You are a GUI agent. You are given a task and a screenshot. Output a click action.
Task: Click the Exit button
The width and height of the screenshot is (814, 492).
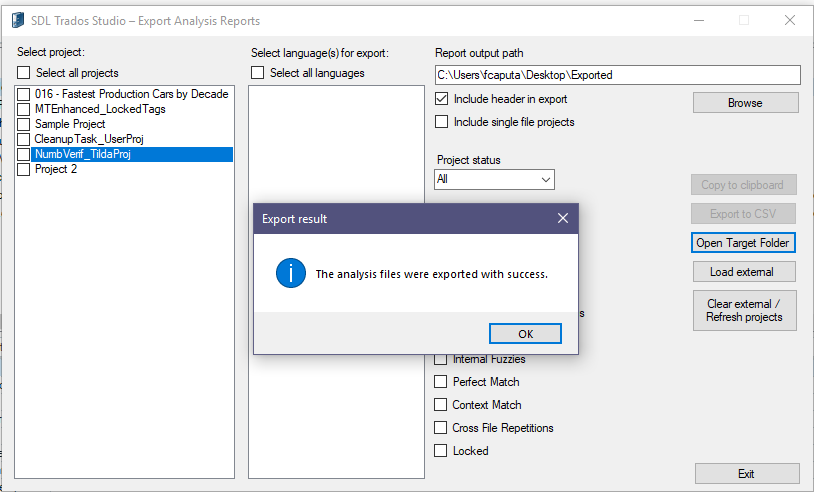tap(747, 474)
